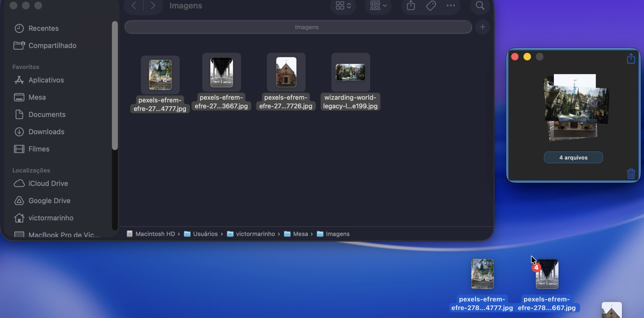Open Google Drive location in sidebar
644x318 pixels.
(49, 200)
